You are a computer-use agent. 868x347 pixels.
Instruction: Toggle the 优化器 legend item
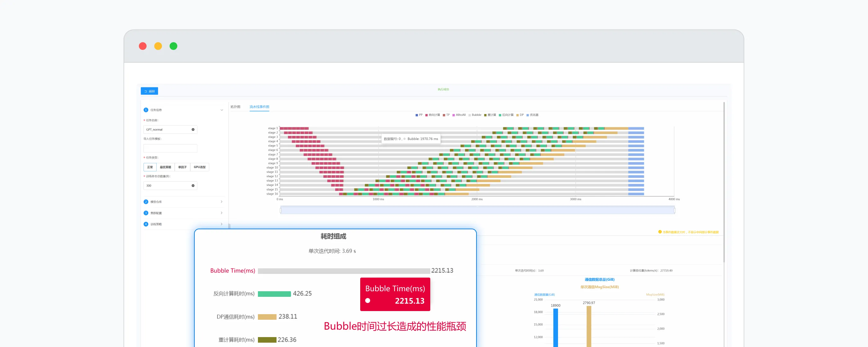[532, 115]
